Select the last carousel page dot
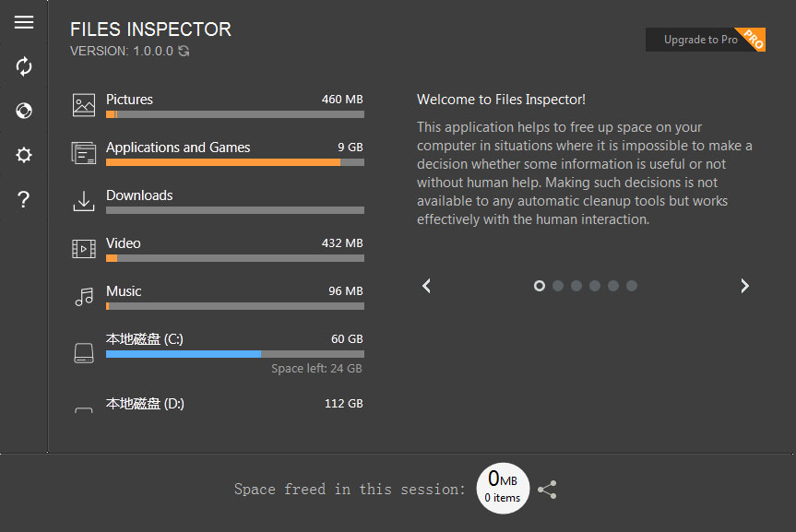 632,286
